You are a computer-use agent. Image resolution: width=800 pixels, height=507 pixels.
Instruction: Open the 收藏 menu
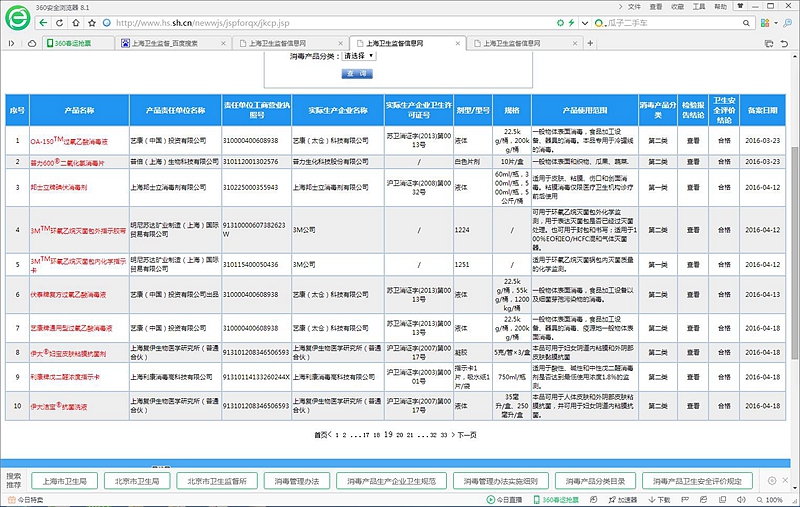pyautogui.click(x=677, y=7)
